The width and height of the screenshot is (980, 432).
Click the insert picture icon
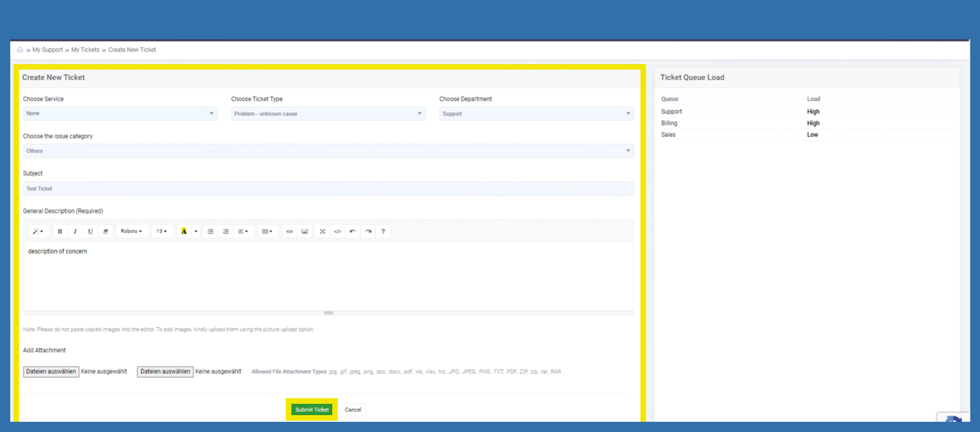click(x=305, y=231)
